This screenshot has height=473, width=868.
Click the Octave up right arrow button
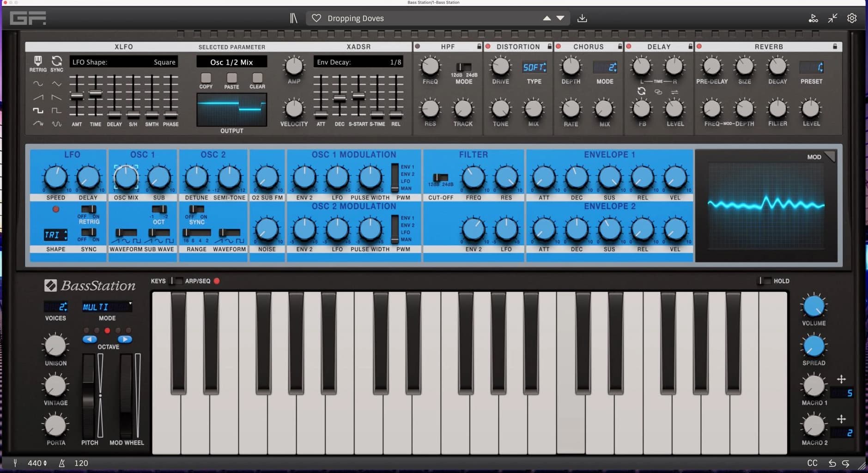tap(125, 340)
